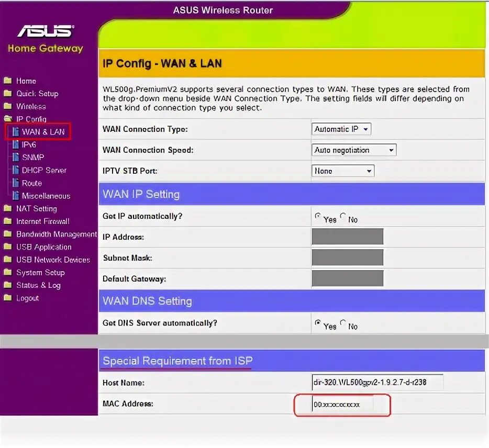
Task: Click the WAN DNS Setting section header
Action: tap(292, 301)
